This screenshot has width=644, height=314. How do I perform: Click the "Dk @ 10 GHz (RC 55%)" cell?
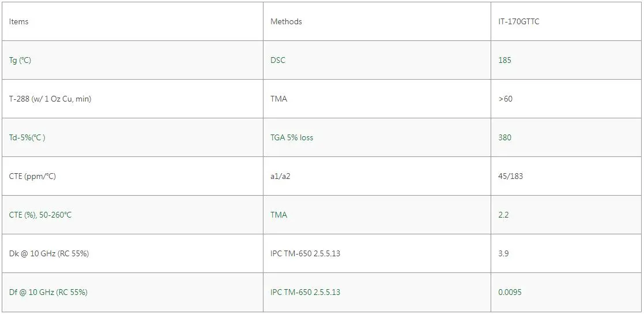point(49,253)
